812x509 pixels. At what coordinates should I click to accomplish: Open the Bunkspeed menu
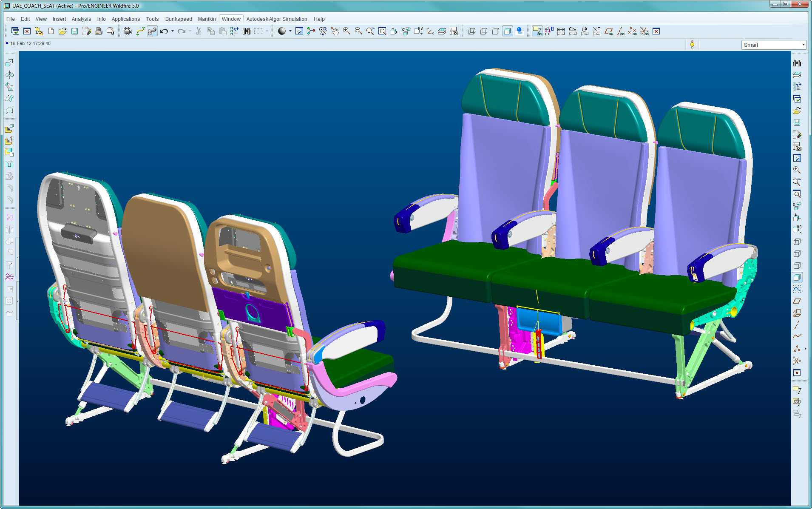tap(179, 19)
